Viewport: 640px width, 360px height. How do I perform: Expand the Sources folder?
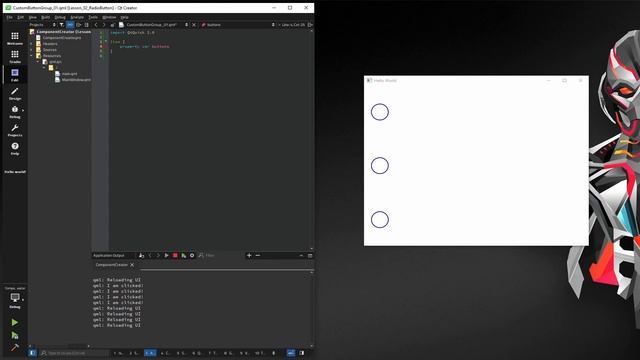click(31, 50)
